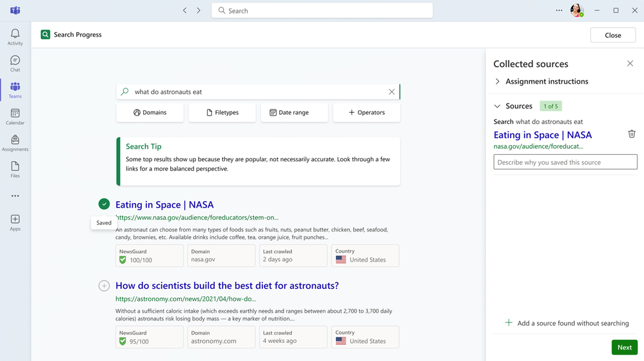Image resolution: width=644 pixels, height=361 pixels.
Task: Click the search query text field
Action: pos(259,92)
